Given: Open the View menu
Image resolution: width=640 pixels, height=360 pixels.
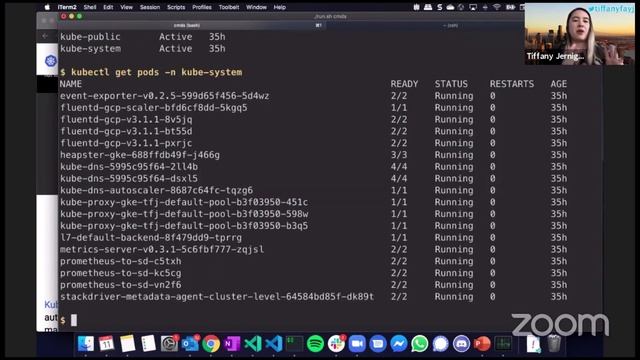Looking at the screenshot, I should pos(126,7).
